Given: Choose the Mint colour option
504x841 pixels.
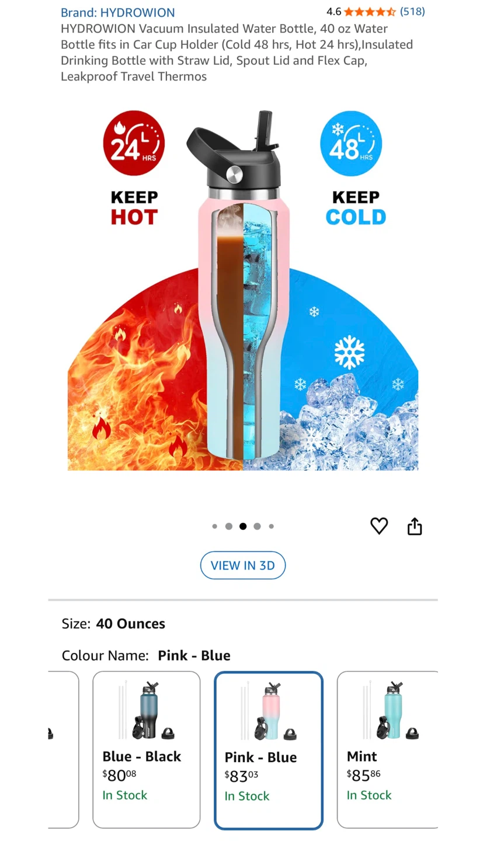Looking at the screenshot, I should click(388, 750).
